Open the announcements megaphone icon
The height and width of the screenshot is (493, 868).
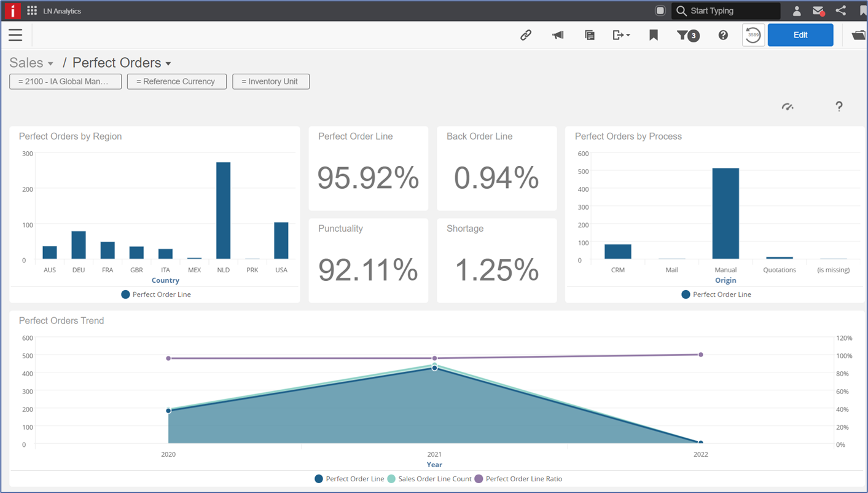(558, 35)
